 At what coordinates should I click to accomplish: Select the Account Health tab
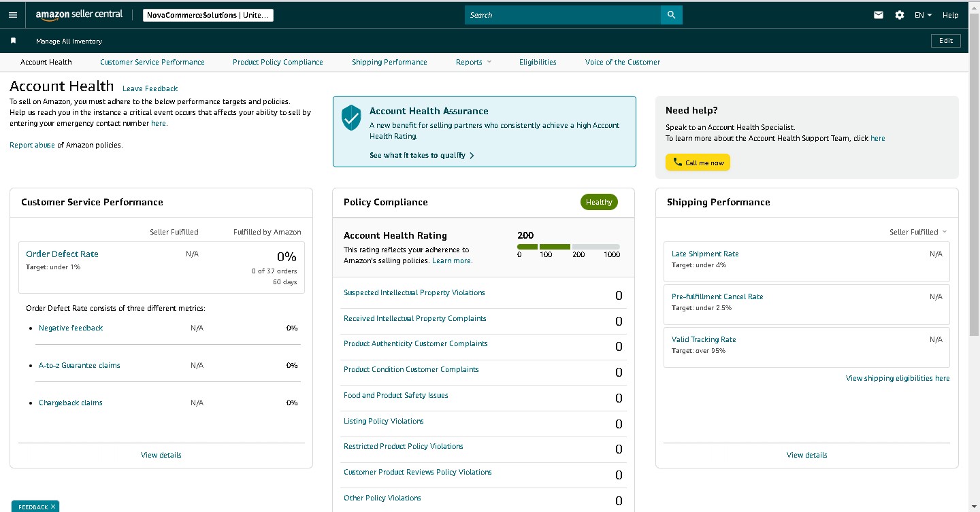click(x=46, y=62)
